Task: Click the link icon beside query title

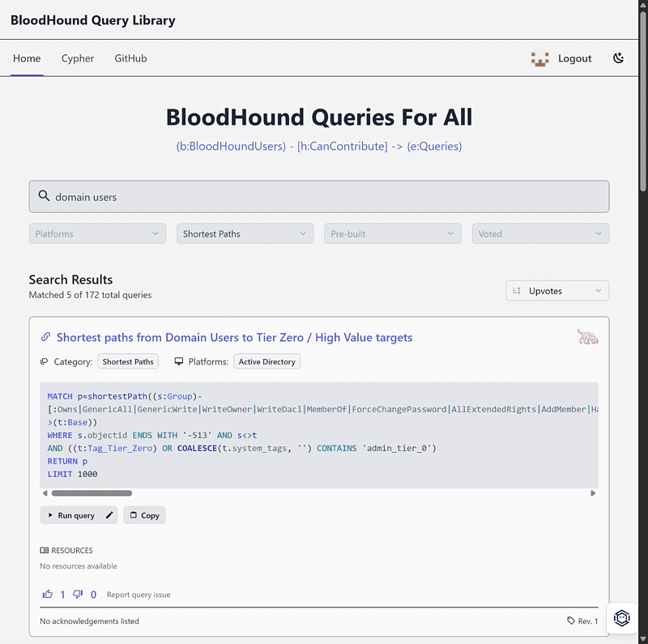Action: [x=45, y=337]
